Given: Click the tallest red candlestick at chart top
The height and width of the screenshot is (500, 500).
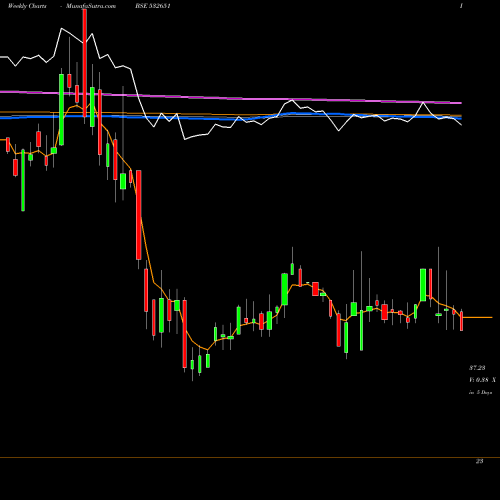Looking at the screenshot, I should [x=85, y=63].
